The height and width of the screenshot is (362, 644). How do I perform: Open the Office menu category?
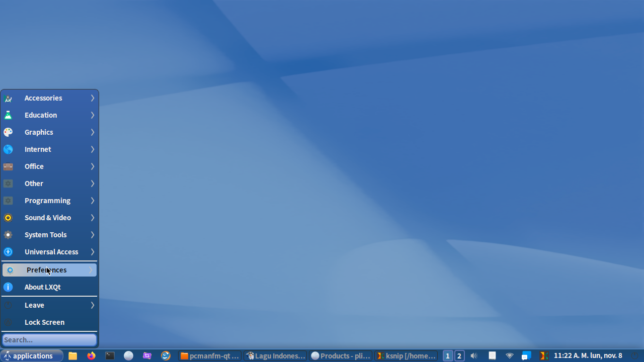coord(49,166)
